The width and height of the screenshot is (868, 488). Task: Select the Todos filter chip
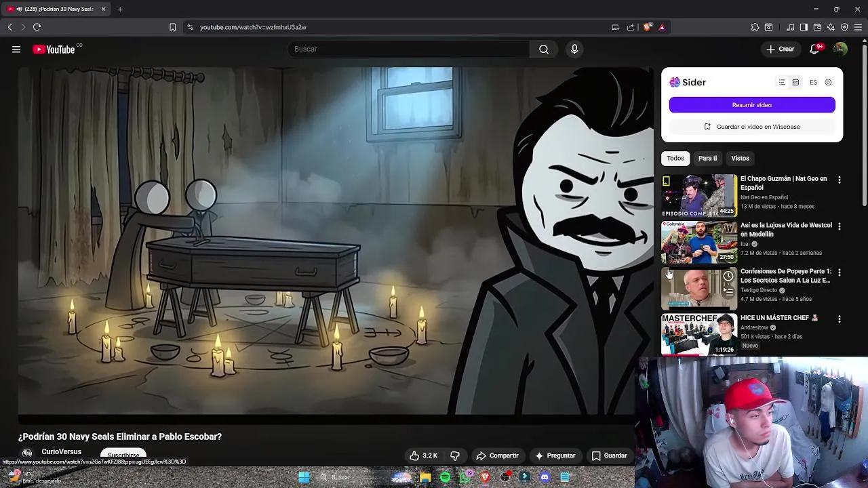tap(675, 158)
